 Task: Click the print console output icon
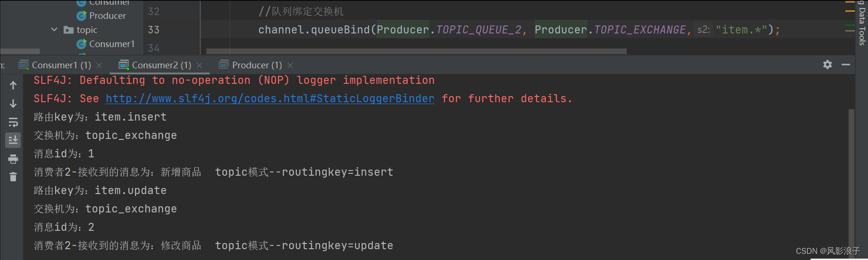click(13, 159)
